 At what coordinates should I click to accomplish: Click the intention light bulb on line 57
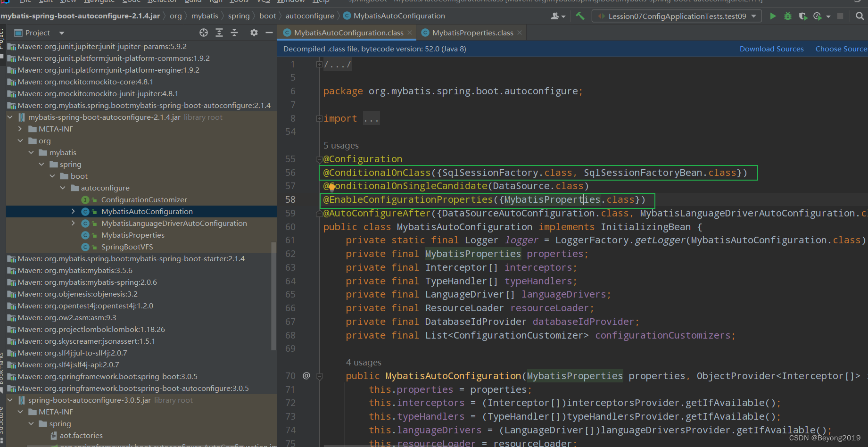[331, 187]
